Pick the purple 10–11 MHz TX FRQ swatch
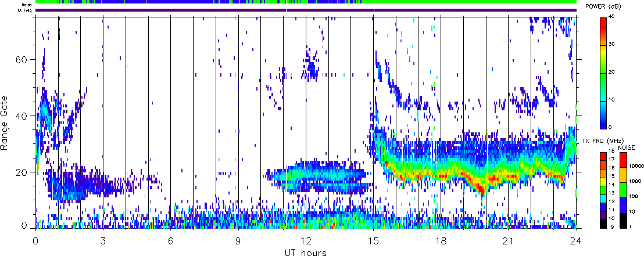644x256 pixels. click(603, 215)
